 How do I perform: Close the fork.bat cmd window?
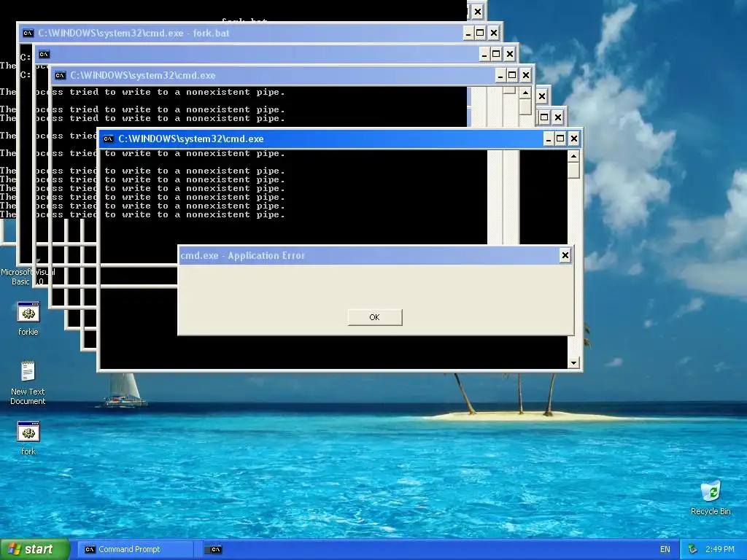point(494,33)
